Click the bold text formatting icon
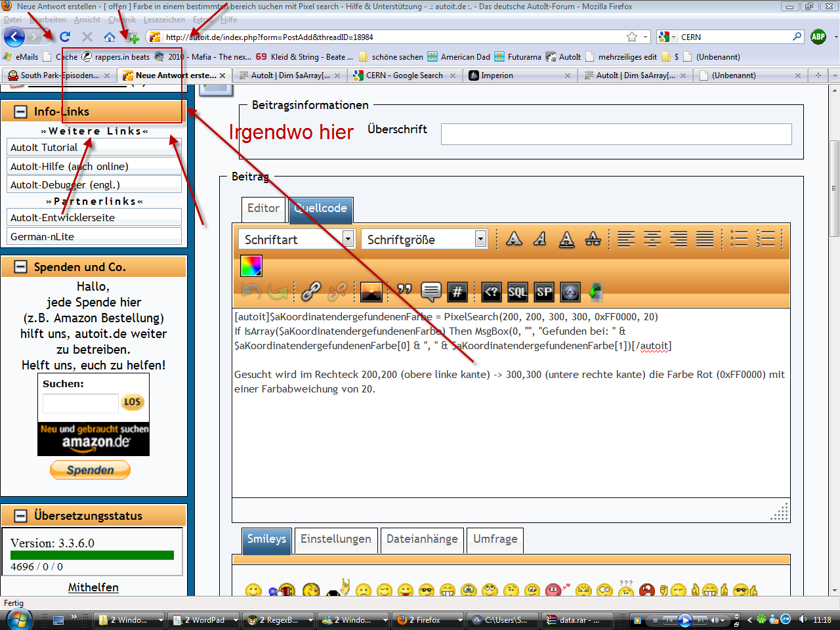The width and height of the screenshot is (840, 630). (514, 239)
